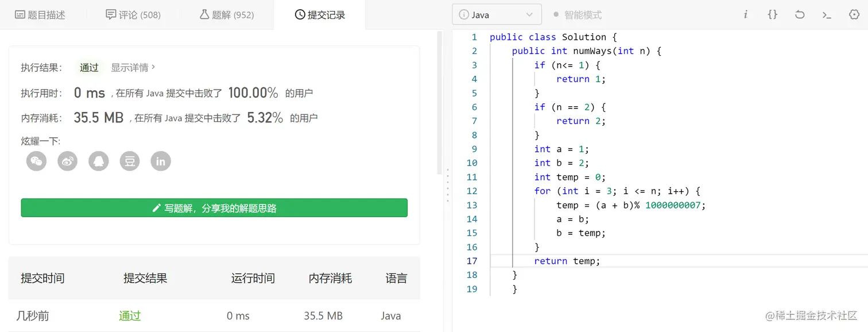Open editor settings gear icon
Viewport: 868px width, 332px height.
854,15
